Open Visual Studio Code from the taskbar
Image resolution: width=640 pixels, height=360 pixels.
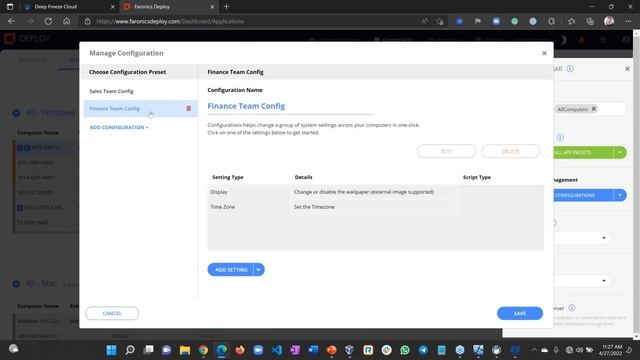coord(277,350)
